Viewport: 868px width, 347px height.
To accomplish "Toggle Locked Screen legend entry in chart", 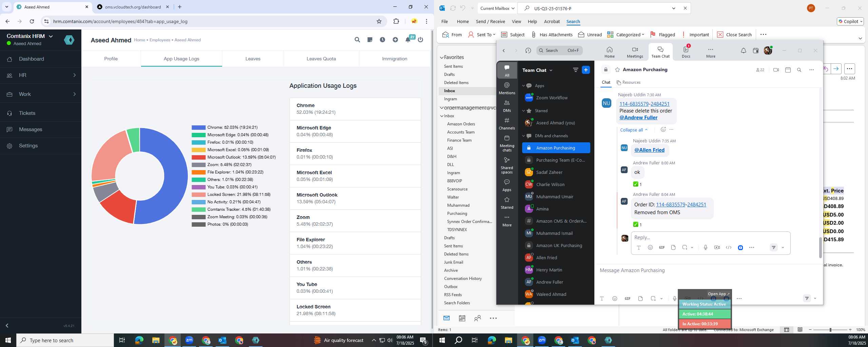I will [x=231, y=195].
